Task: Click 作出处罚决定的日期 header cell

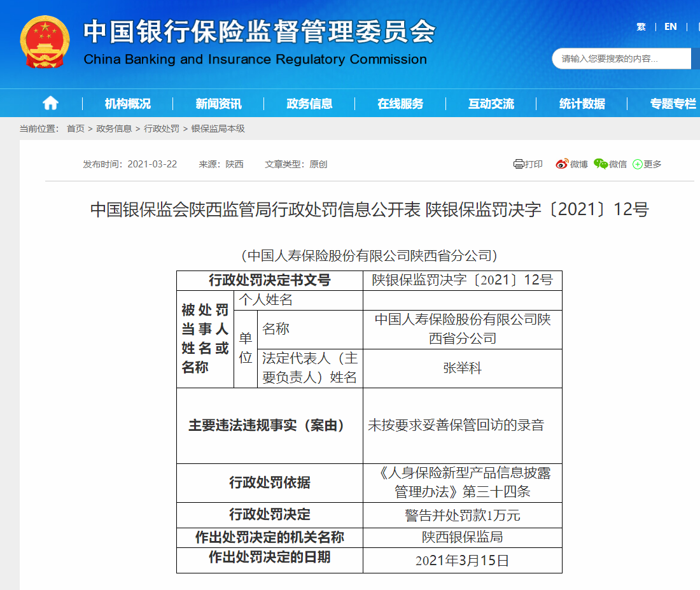Action: tap(270, 560)
